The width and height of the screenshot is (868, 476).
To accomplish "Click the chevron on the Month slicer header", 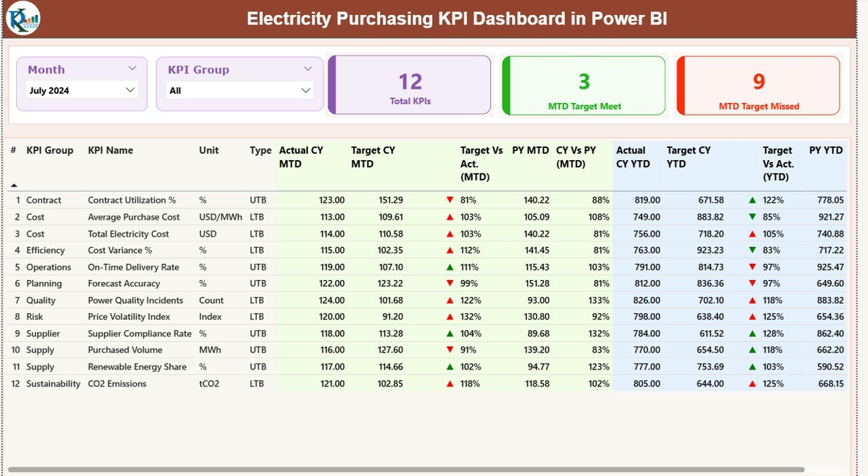I will (134, 68).
